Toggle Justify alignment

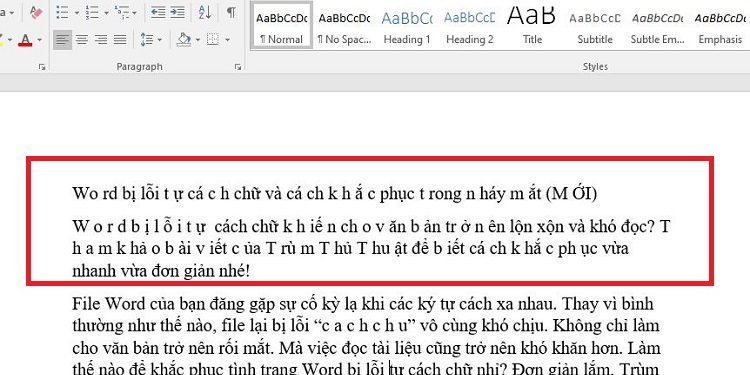click(x=120, y=40)
